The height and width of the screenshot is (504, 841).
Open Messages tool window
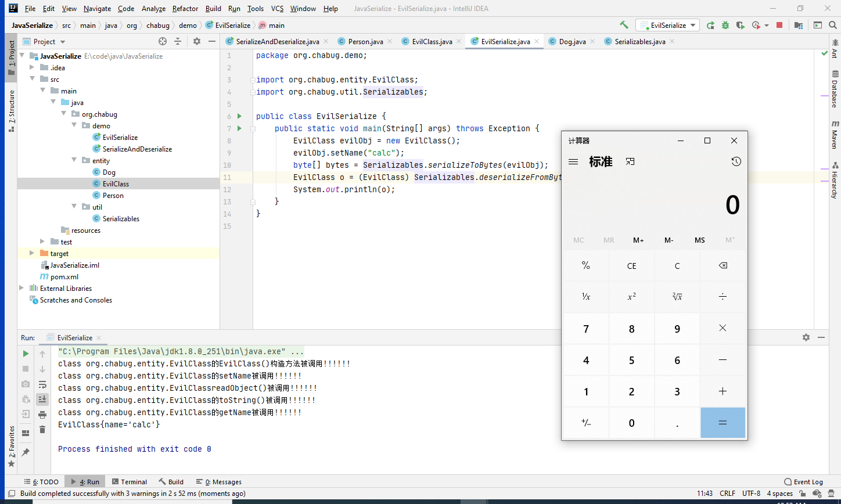point(219,482)
